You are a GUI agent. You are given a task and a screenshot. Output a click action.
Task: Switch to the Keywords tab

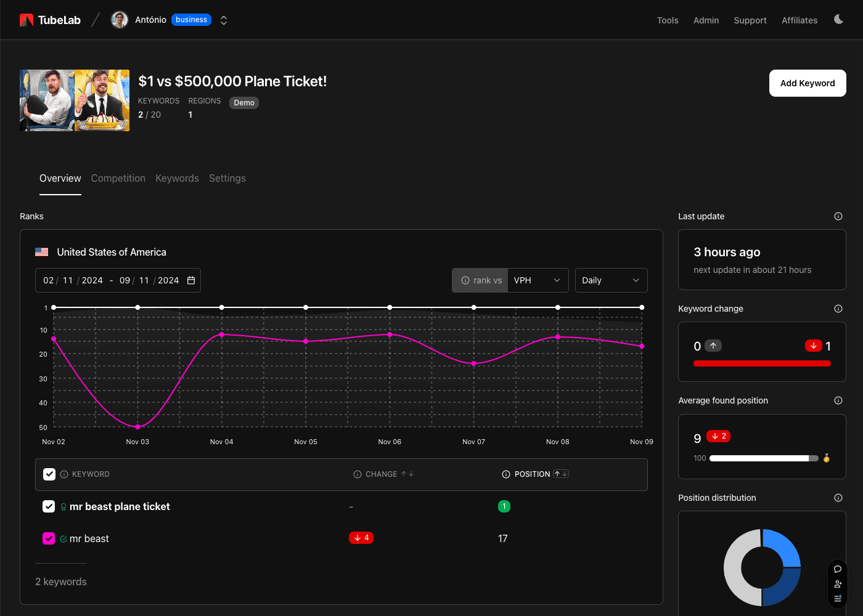(177, 178)
